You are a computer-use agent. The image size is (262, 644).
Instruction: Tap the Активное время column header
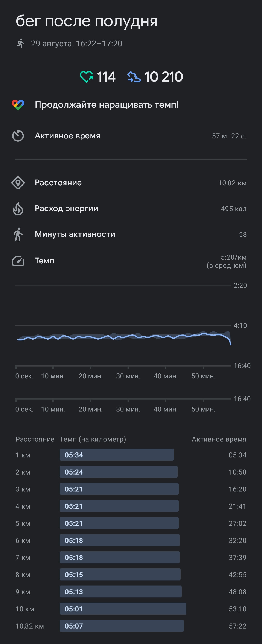point(219,439)
